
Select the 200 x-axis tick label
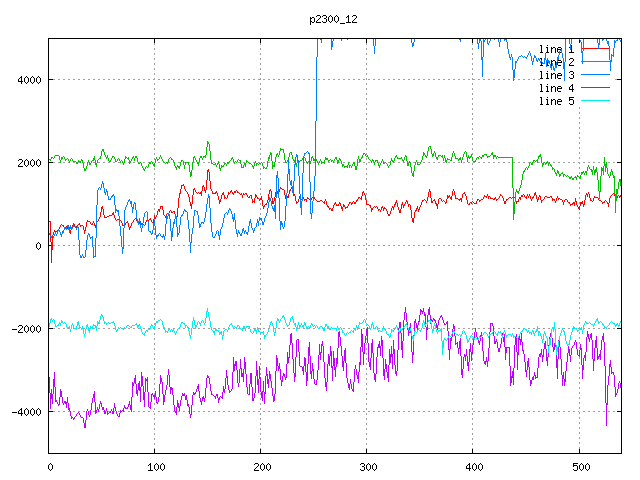261,465
